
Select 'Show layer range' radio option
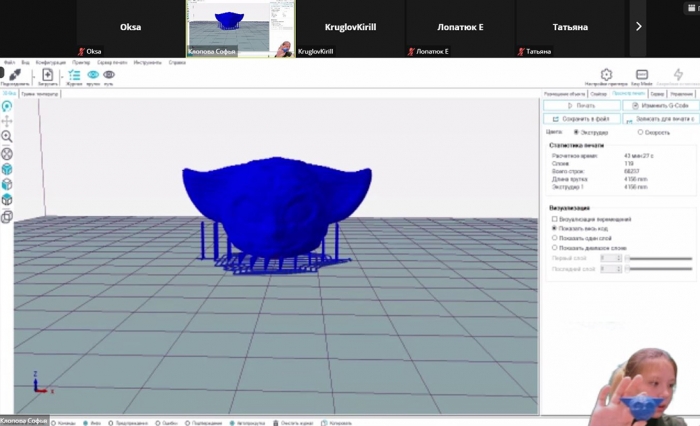coord(555,248)
